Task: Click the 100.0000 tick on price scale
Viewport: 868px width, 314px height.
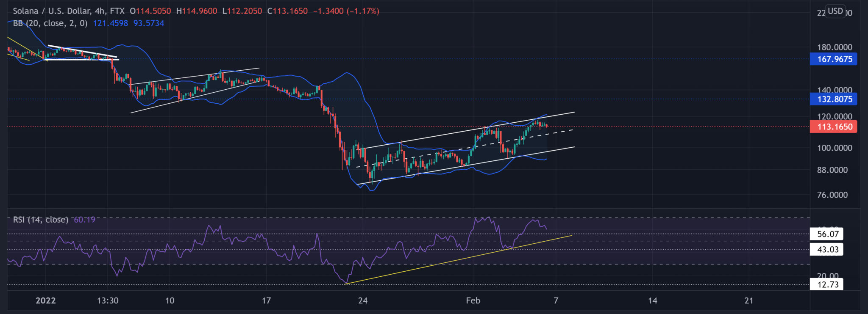Action: click(834, 148)
